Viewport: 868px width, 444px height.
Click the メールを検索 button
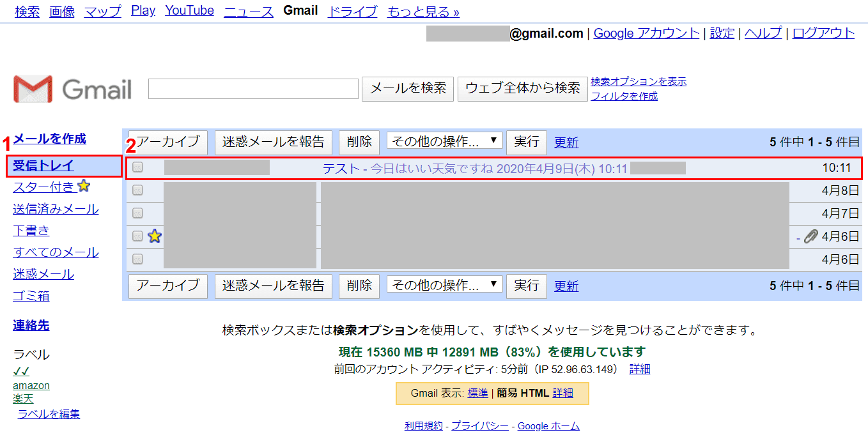[x=408, y=88]
